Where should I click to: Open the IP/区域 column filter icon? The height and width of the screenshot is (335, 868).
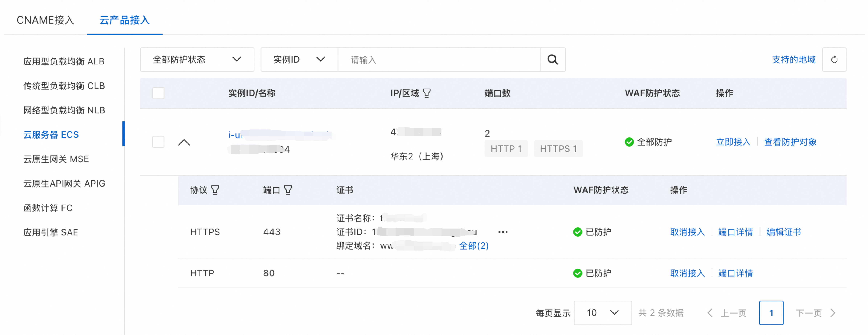427,93
